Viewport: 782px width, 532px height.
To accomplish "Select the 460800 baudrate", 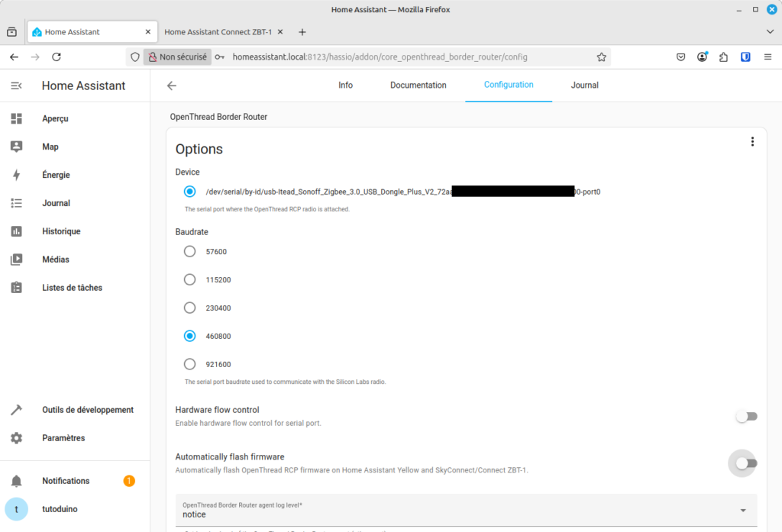I will click(189, 336).
